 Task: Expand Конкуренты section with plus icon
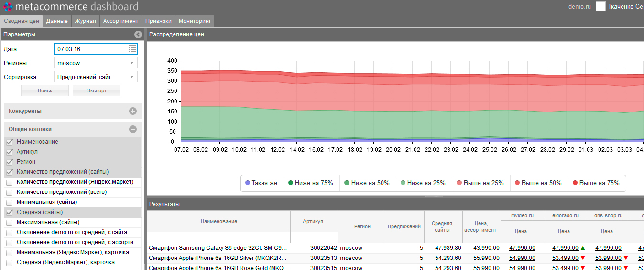point(133,111)
